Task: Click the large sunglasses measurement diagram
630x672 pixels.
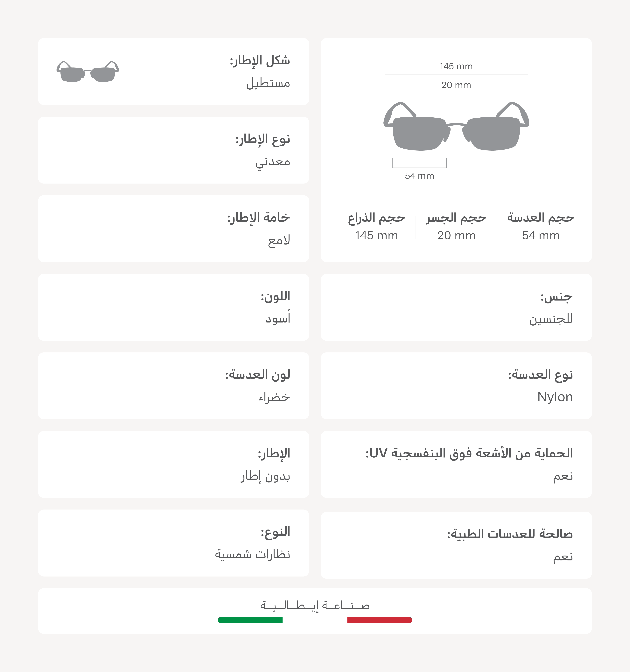Action: point(456,126)
